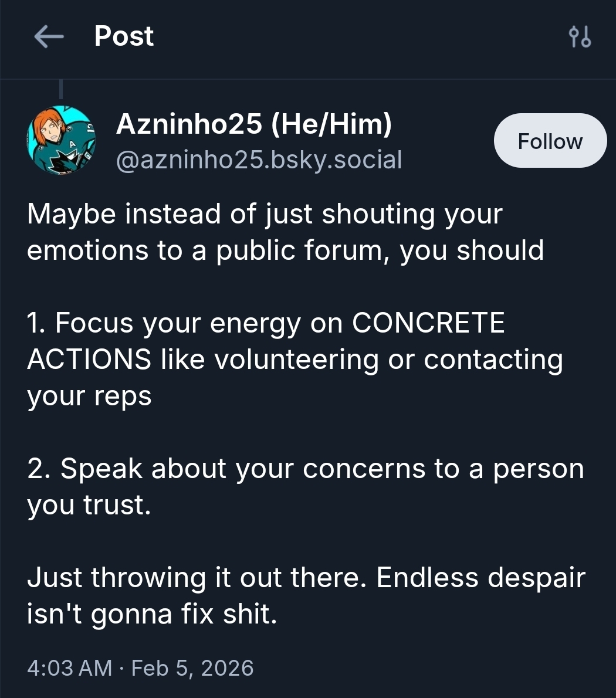Tap the @azninho25.bsky.social handle

[x=259, y=160]
